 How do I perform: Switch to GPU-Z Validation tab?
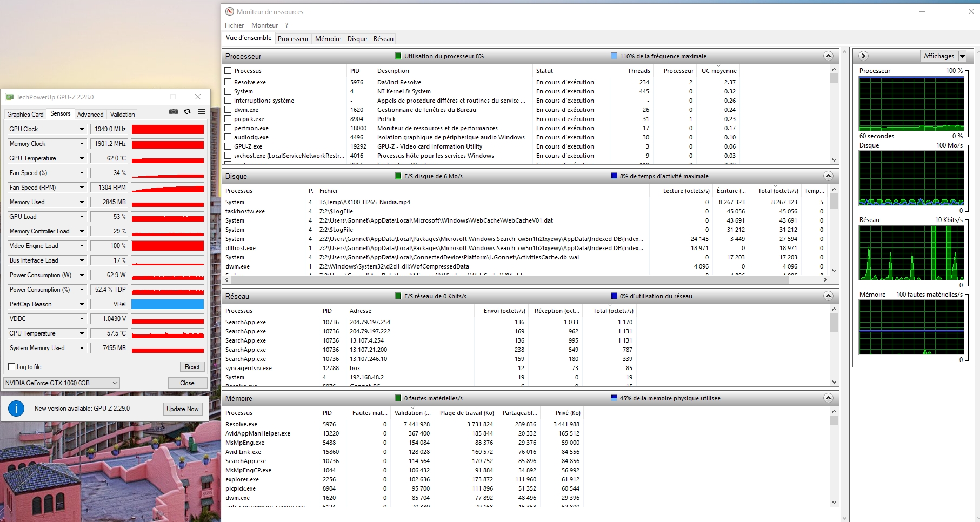123,115
